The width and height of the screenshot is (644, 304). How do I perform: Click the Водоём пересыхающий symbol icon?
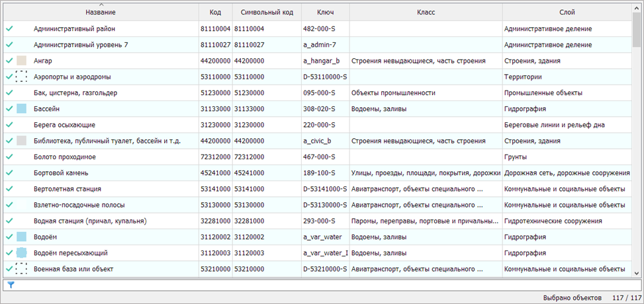tap(21, 252)
